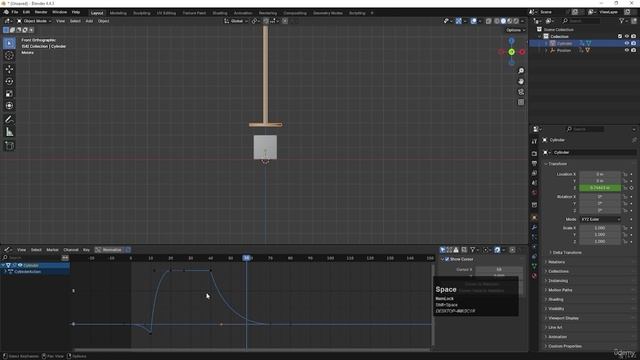Select the Transform tool
The width and height of the screenshot is (640, 360).
tap(9, 106)
